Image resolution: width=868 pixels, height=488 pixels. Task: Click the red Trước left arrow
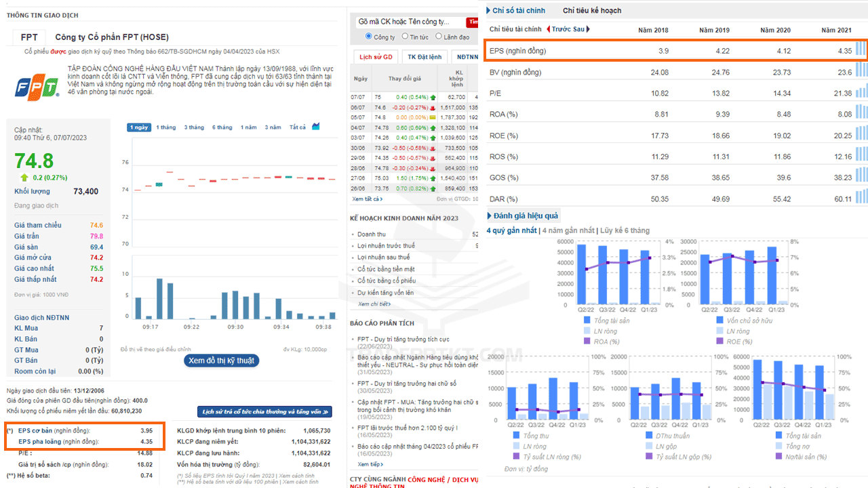pos(548,29)
